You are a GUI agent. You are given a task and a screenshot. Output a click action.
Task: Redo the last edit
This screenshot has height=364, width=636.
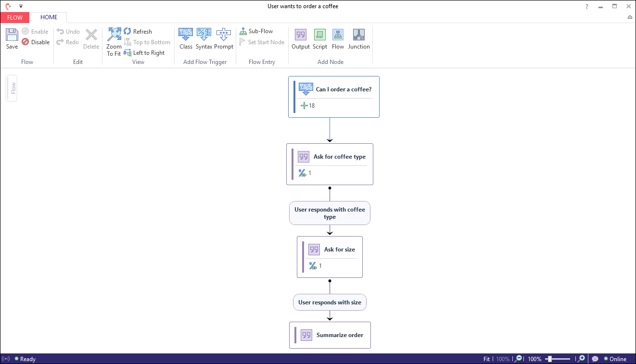67,42
